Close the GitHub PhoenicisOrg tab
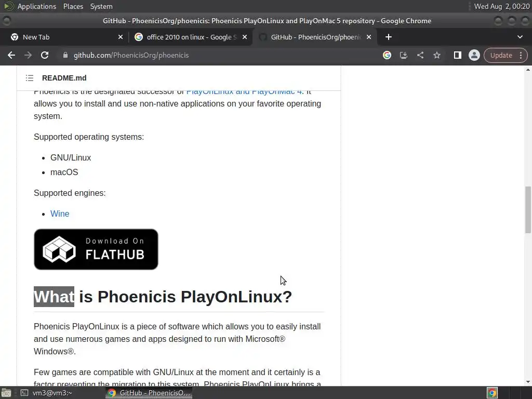532x399 pixels. [x=369, y=37]
